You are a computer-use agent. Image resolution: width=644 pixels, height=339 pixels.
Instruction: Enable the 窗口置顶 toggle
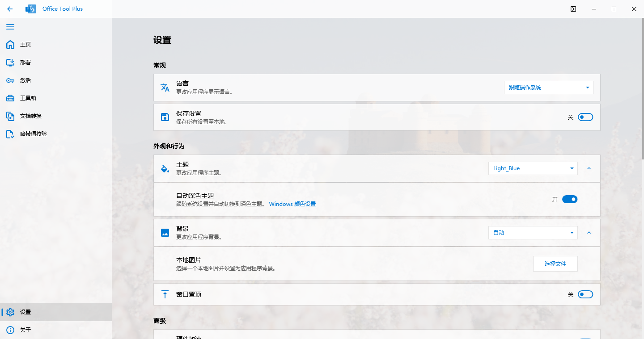pyautogui.click(x=585, y=294)
